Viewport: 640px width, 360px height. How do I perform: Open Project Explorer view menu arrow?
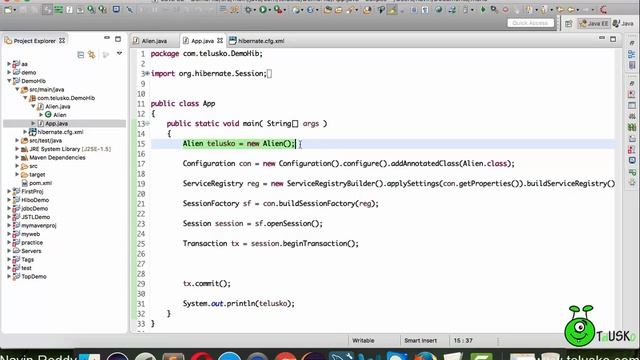click(x=119, y=54)
